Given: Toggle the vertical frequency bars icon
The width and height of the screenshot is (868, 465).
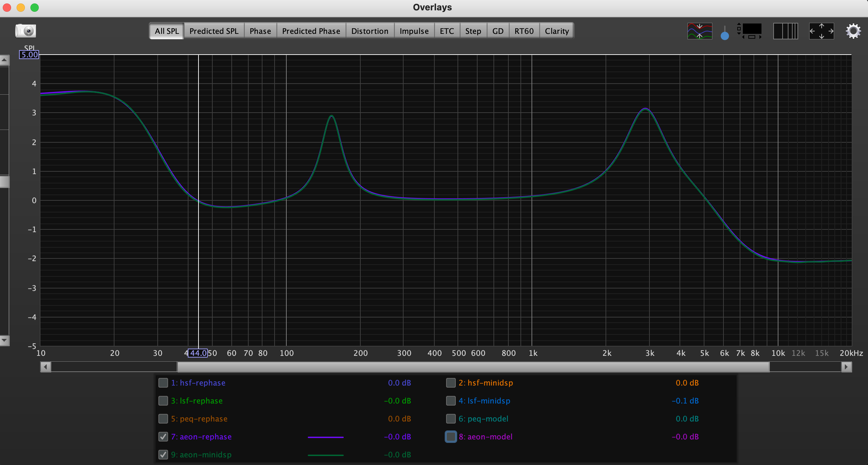Looking at the screenshot, I should [785, 31].
